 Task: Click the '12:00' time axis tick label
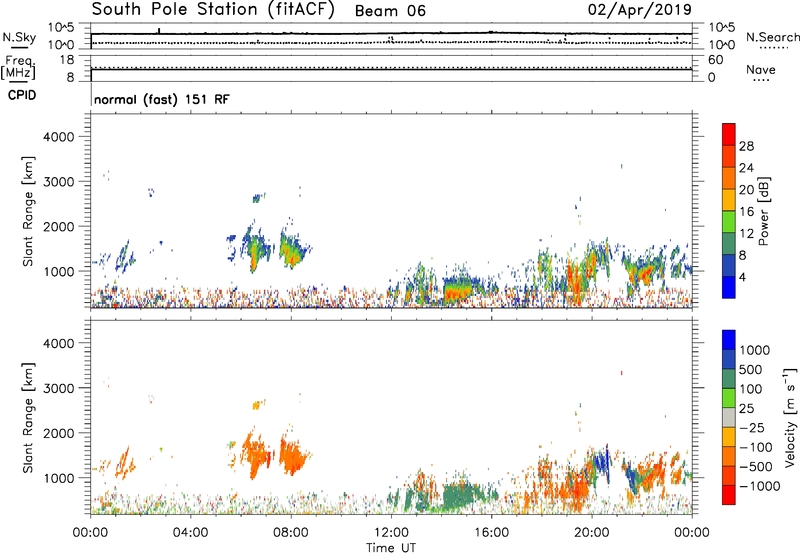(391, 533)
